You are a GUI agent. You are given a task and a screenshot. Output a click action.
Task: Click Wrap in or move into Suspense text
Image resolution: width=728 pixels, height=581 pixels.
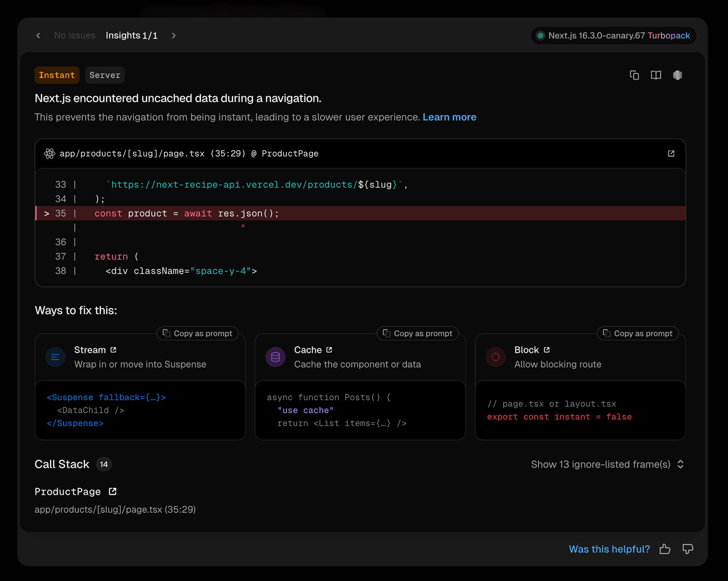click(x=140, y=364)
